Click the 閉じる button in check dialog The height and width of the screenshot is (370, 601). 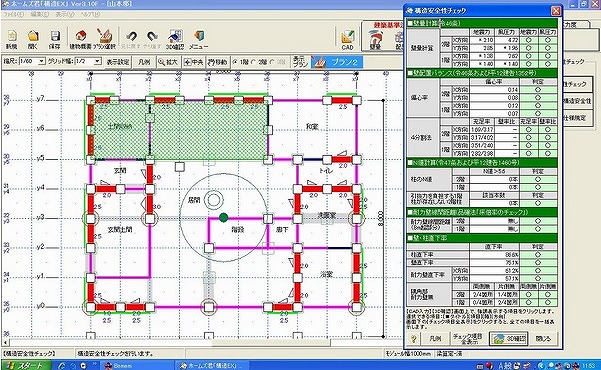coord(543,339)
